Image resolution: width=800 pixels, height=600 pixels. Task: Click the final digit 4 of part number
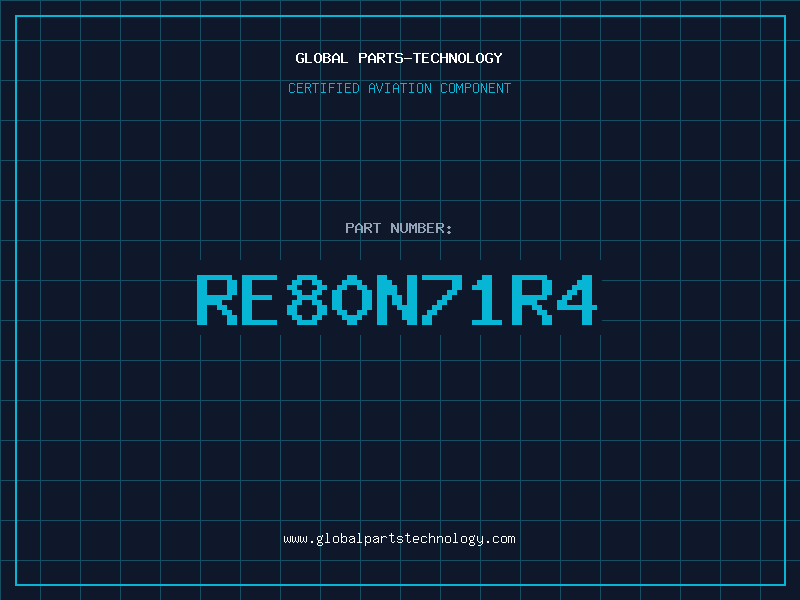(x=579, y=299)
